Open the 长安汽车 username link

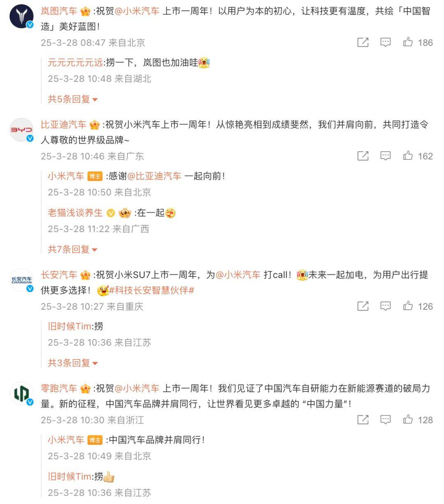tap(59, 275)
